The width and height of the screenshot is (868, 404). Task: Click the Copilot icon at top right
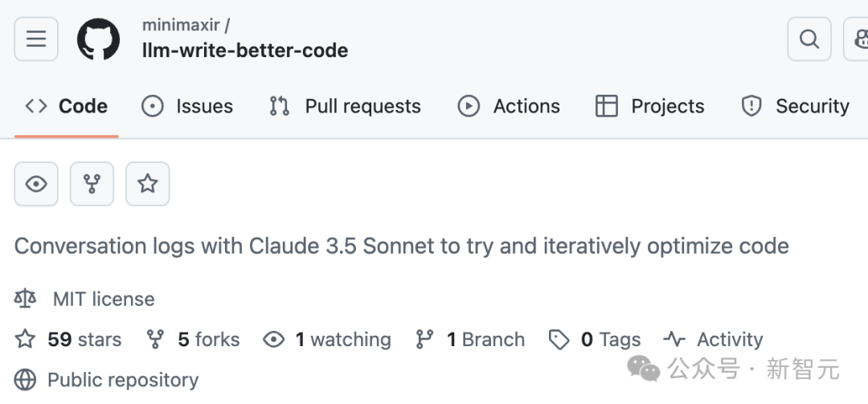tap(858, 39)
